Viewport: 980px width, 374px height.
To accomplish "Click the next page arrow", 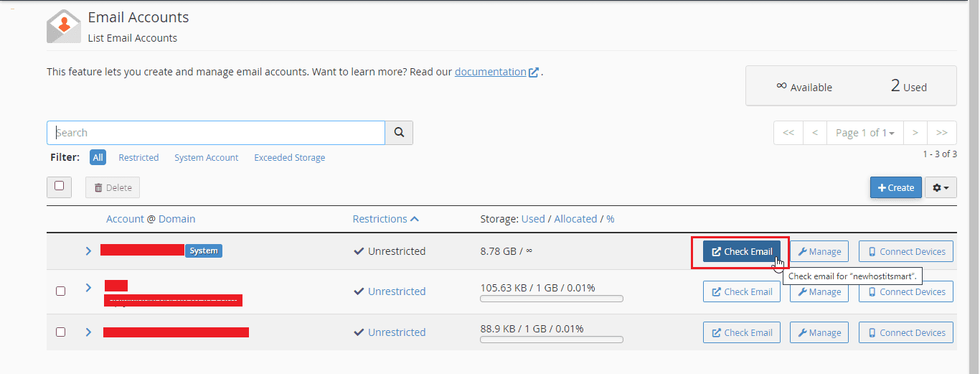I will click(x=915, y=133).
